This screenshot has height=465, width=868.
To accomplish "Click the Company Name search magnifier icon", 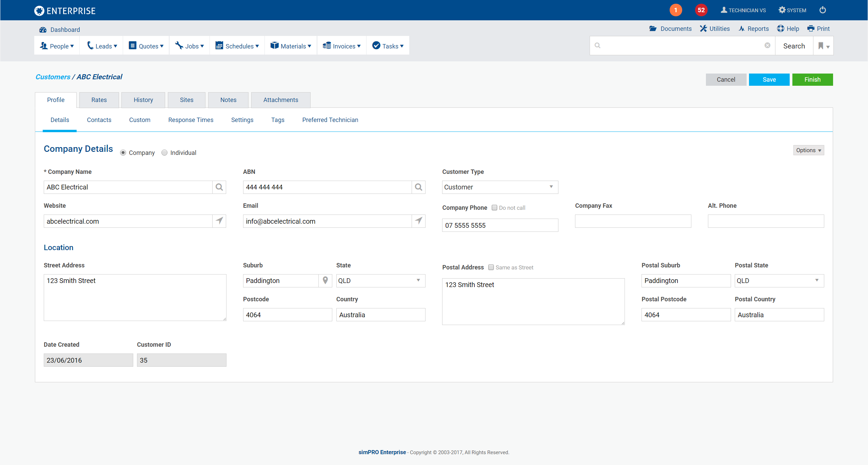I will pyautogui.click(x=219, y=187).
